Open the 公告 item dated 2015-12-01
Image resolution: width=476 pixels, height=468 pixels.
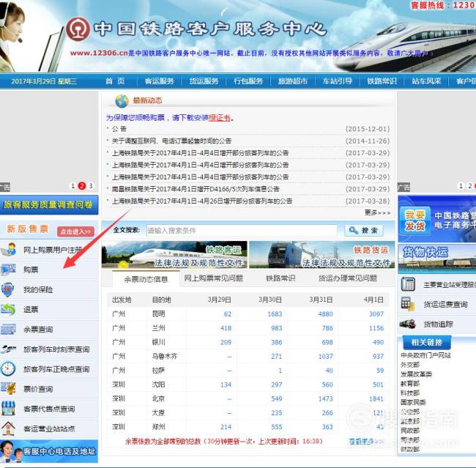[119, 129]
